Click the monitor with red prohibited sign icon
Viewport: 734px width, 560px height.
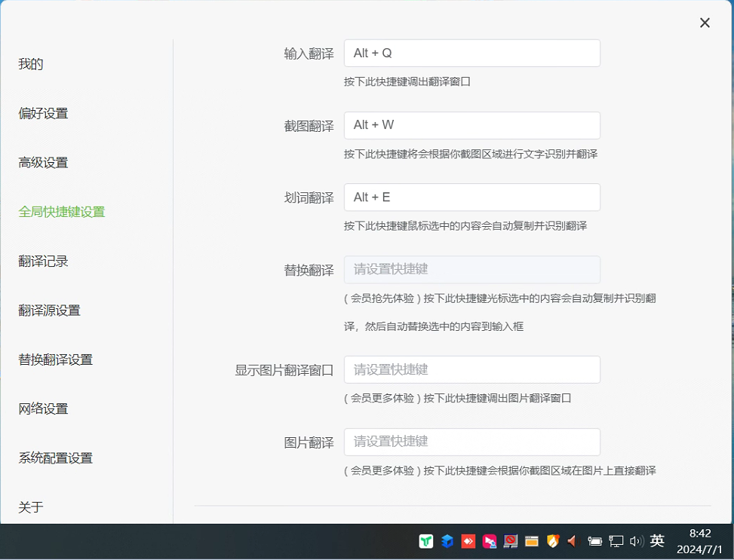[511, 540]
